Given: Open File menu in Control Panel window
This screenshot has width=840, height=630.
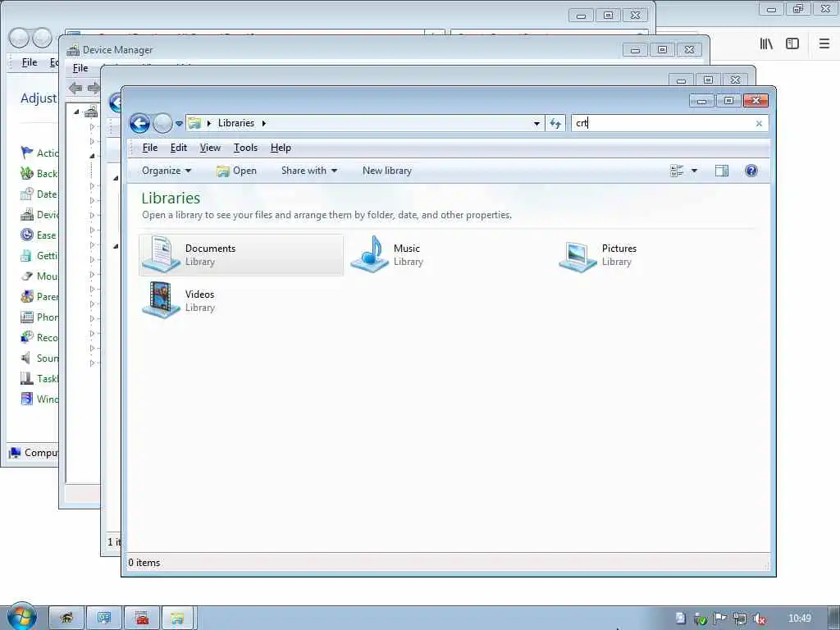Looking at the screenshot, I should (30, 62).
